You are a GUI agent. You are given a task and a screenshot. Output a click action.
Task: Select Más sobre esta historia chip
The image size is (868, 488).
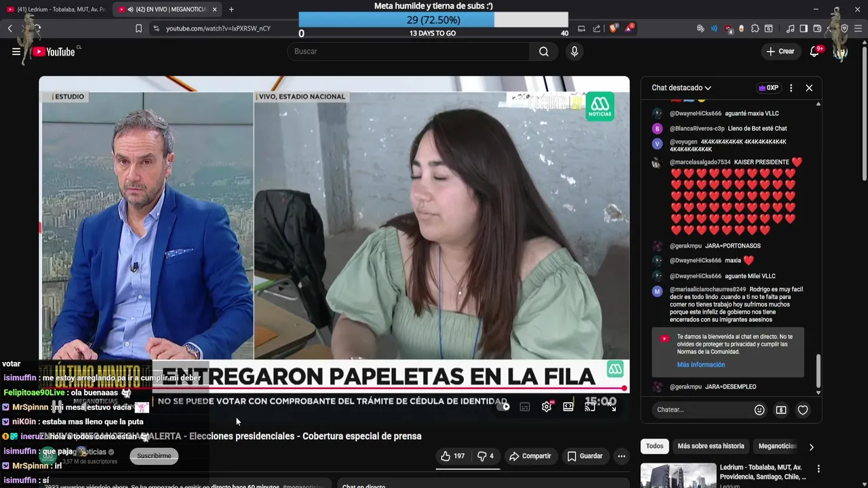(x=711, y=446)
